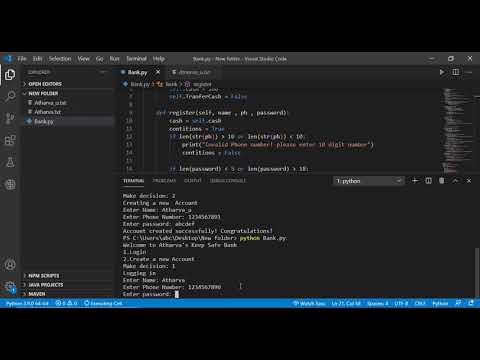Close the terminal panel
This screenshot has width=480, height=360.
(469, 181)
